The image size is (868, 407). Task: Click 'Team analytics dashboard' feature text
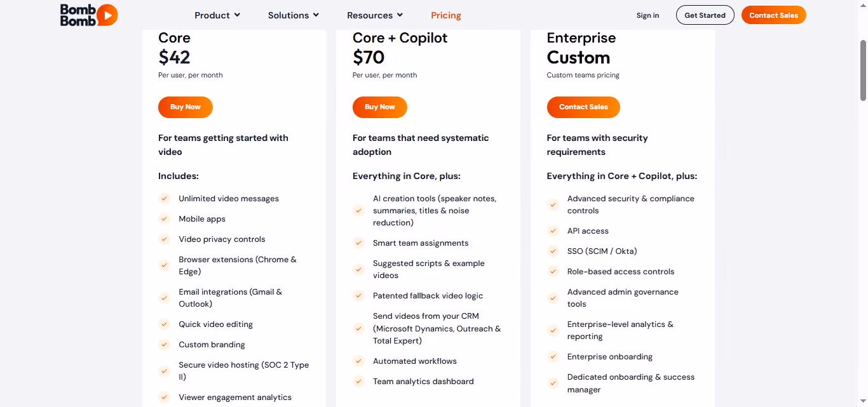(x=423, y=382)
